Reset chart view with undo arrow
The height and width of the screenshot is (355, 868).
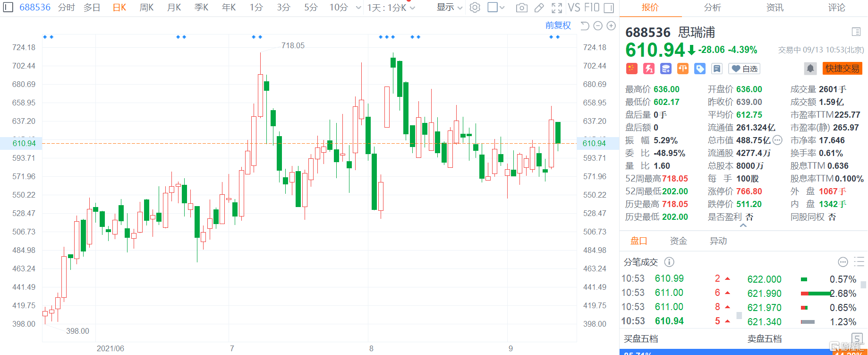click(585, 26)
